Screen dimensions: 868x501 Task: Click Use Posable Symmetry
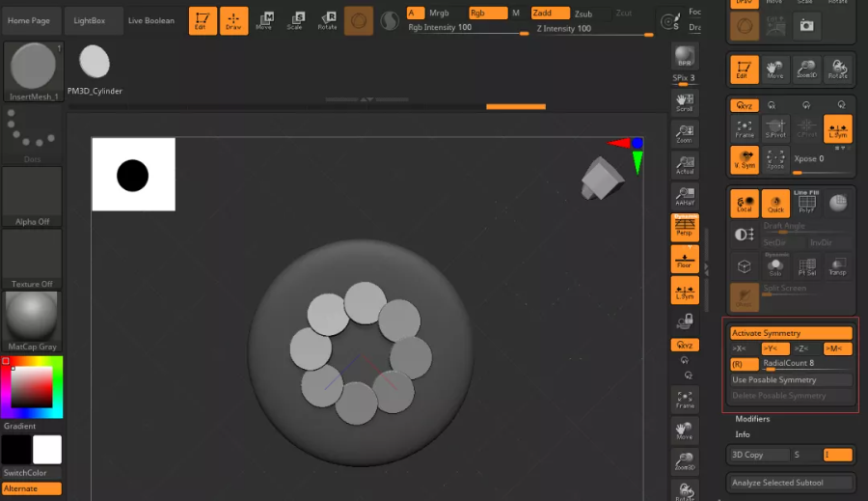(x=791, y=379)
